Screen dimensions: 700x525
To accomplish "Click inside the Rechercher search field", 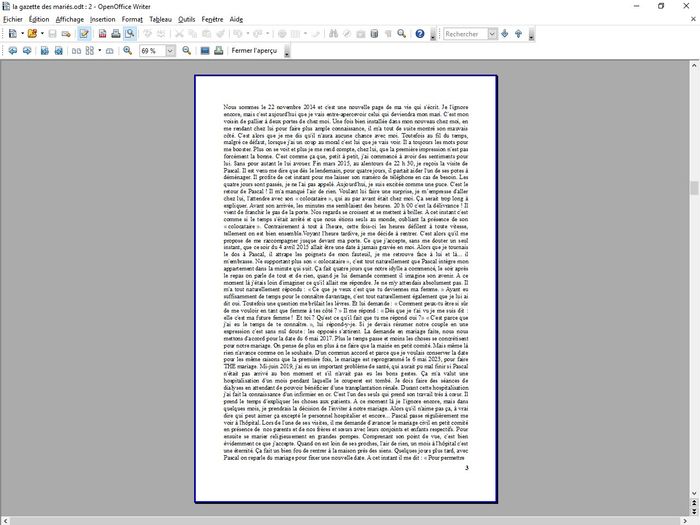I will click(465, 34).
